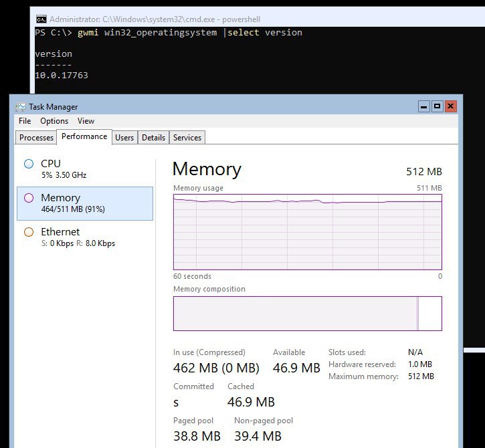Click the Memory usage graph
Viewport: 485px width, 448px height.
coord(308,232)
